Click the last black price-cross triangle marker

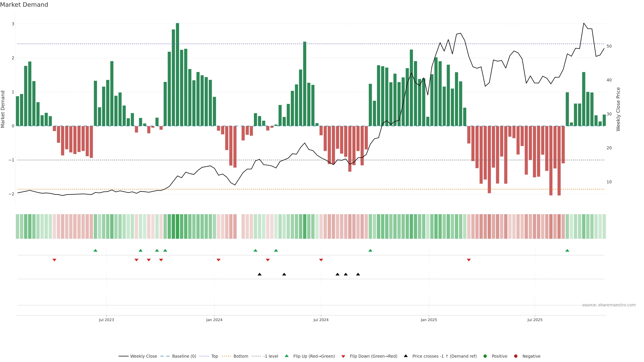point(358,274)
